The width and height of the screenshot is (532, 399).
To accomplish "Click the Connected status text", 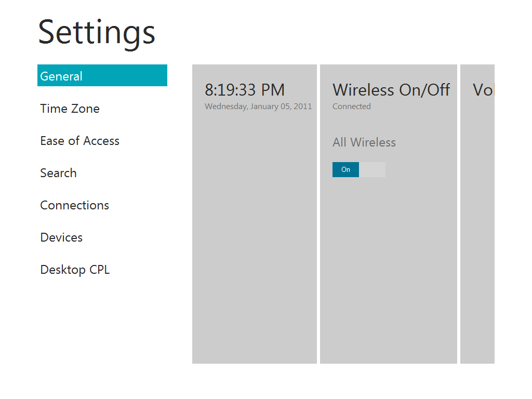I will coord(352,107).
